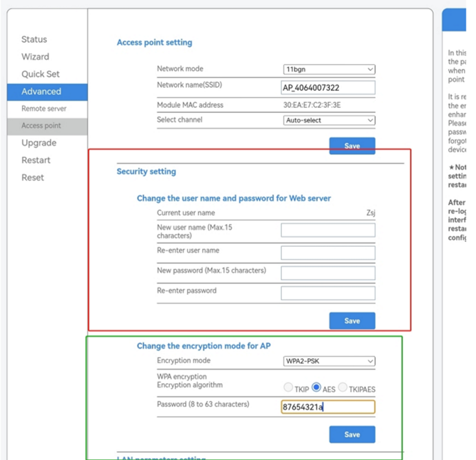This screenshot has height=460, width=476.
Task: Select the Access point submenu entry
Action: tap(41, 126)
